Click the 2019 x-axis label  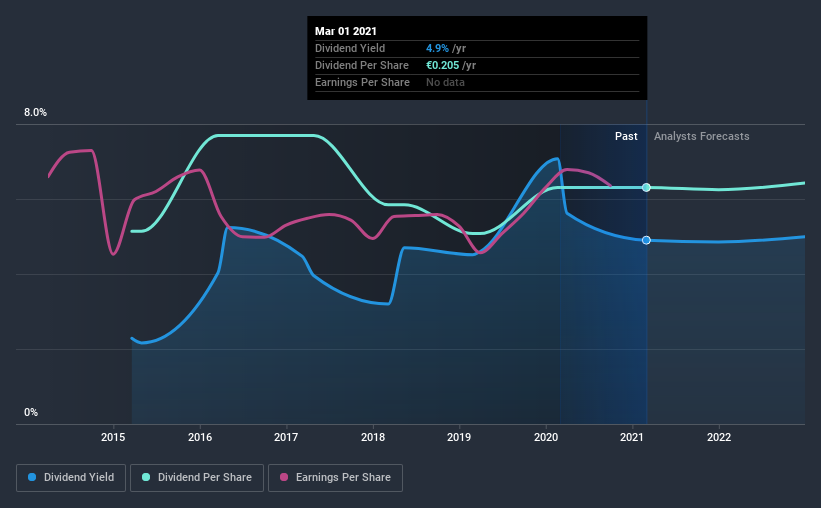(459, 437)
